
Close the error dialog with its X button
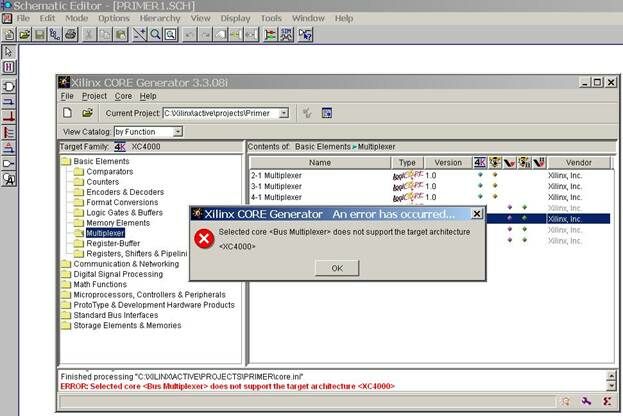[477, 214]
